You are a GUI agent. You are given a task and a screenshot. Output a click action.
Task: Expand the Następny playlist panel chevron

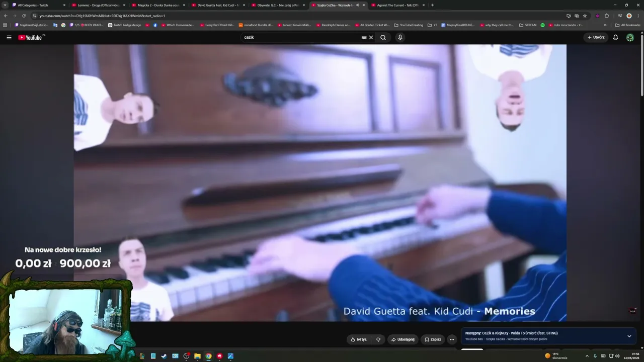pyautogui.click(x=629, y=336)
